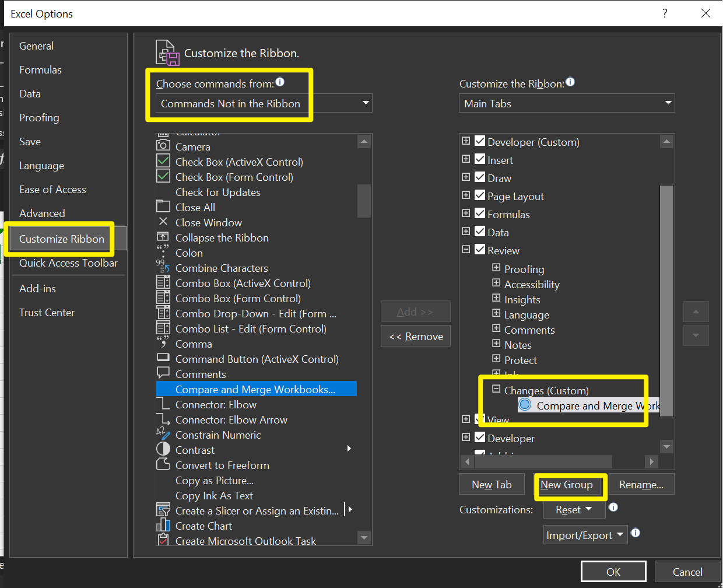This screenshot has height=588, width=723.
Task: Click the Import/Export info icon
Action: click(636, 533)
